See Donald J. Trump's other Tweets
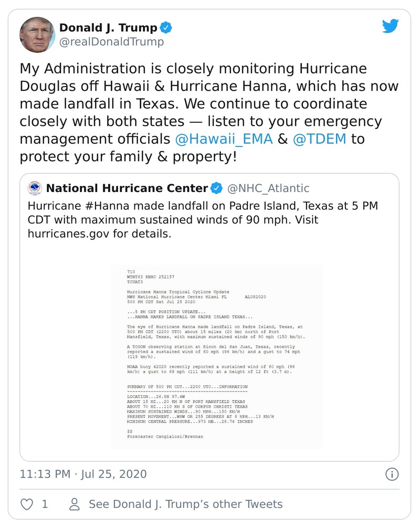 click(x=185, y=504)
